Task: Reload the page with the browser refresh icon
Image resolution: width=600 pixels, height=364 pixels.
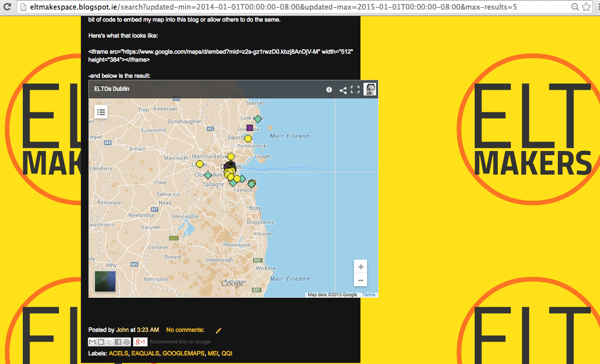Action: [7, 7]
